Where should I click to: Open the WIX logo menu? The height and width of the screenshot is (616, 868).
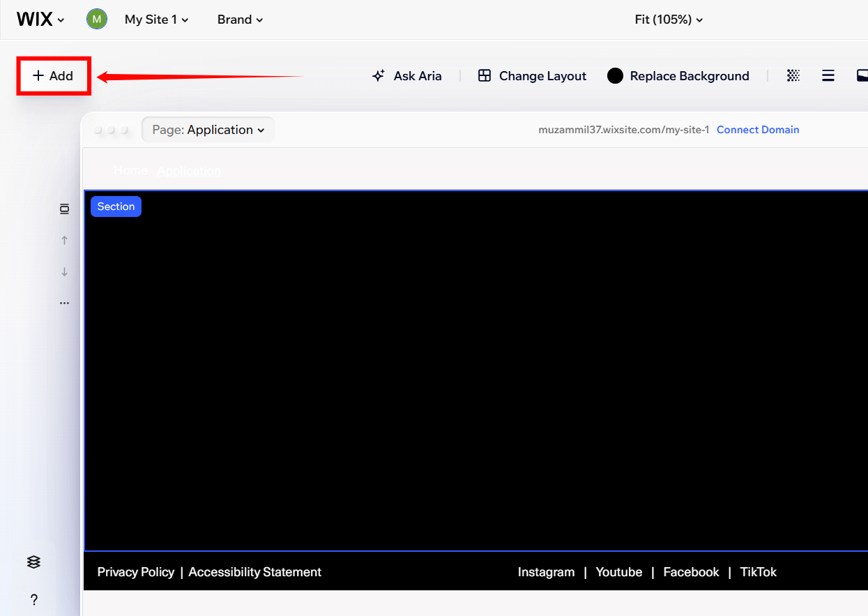[x=40, y=20]
